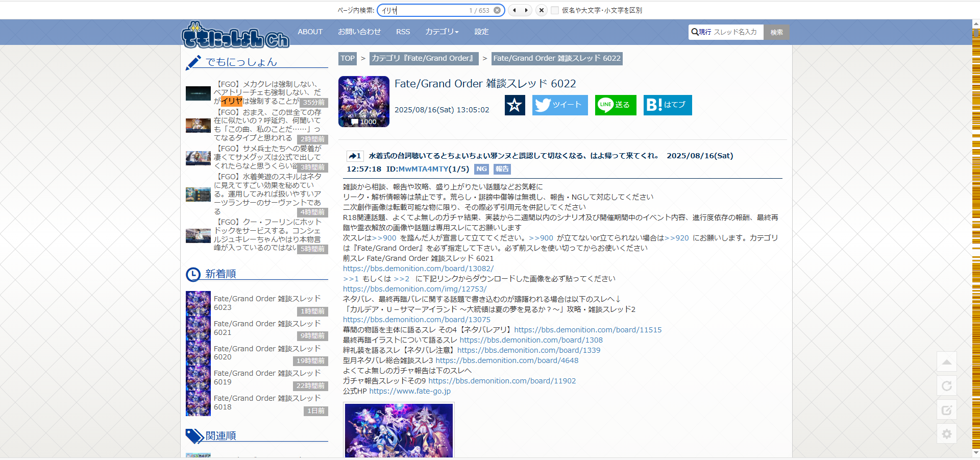Clear the page search field text

click(497, 10)
